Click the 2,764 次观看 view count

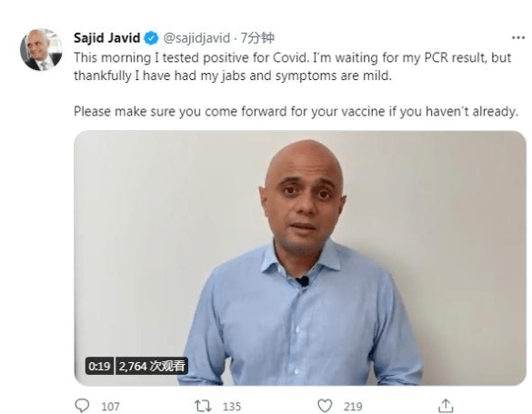(152, 366)
